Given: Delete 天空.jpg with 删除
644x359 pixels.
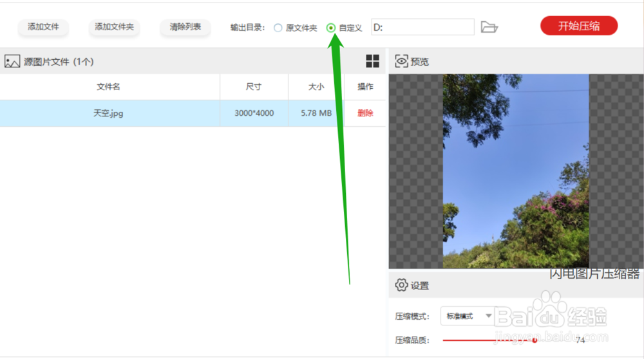Looking at the screenshot, I should pyautogui.click(x=365, y=113).
